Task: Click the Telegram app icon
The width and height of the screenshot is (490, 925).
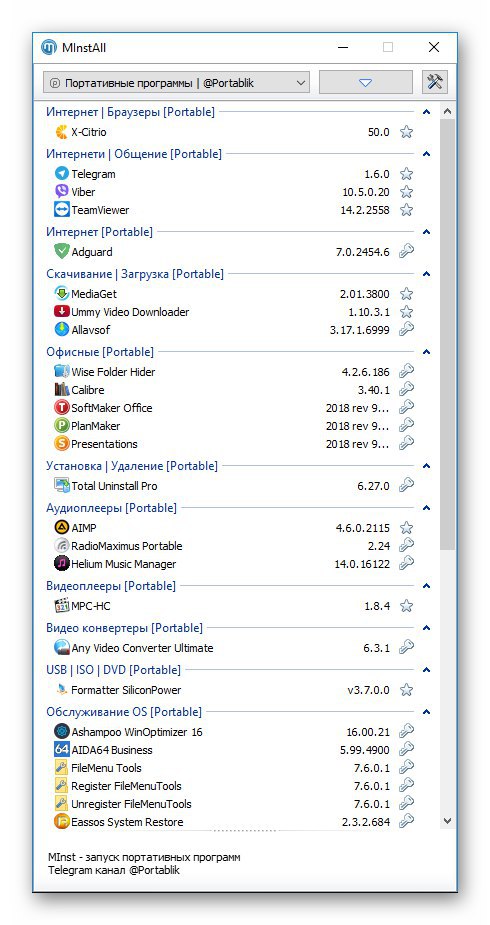Action: (x=61, y=173)
